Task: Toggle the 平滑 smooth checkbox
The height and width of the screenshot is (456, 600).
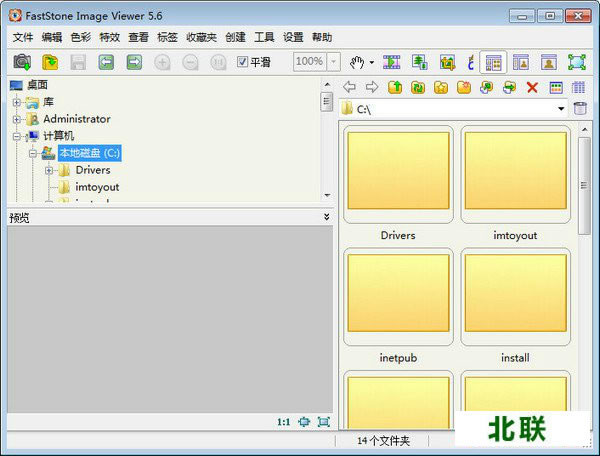Action: tap(242, 62)
